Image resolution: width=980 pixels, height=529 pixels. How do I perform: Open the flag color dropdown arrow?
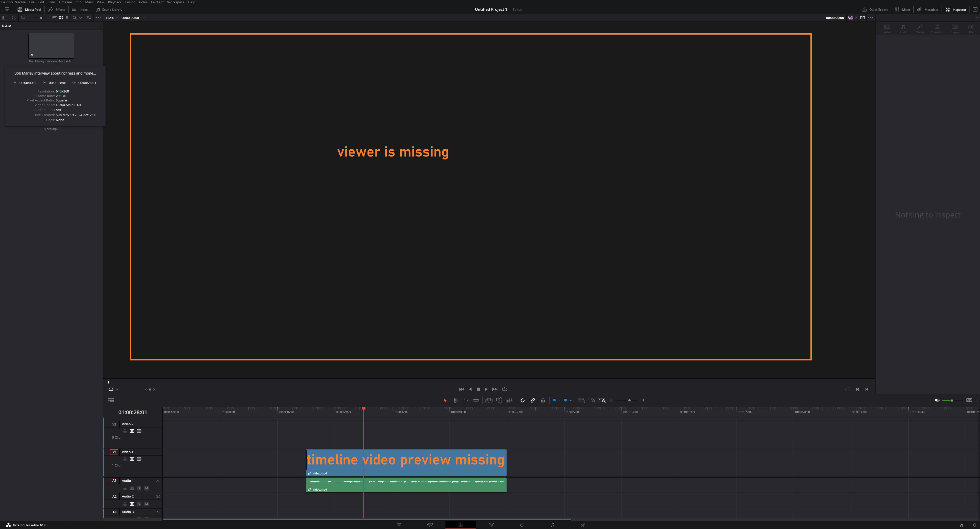(x=559, y=400)
